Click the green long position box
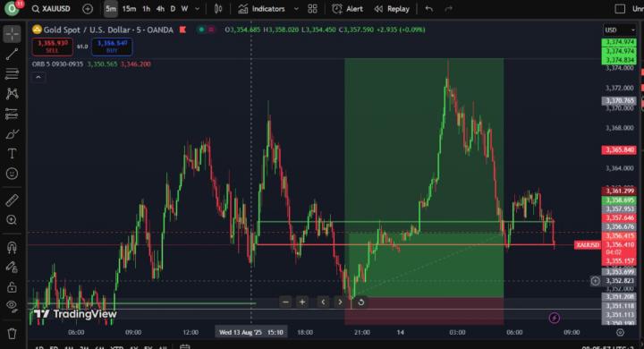This screenshot has width=644, height=349. [x=424, y=177]
